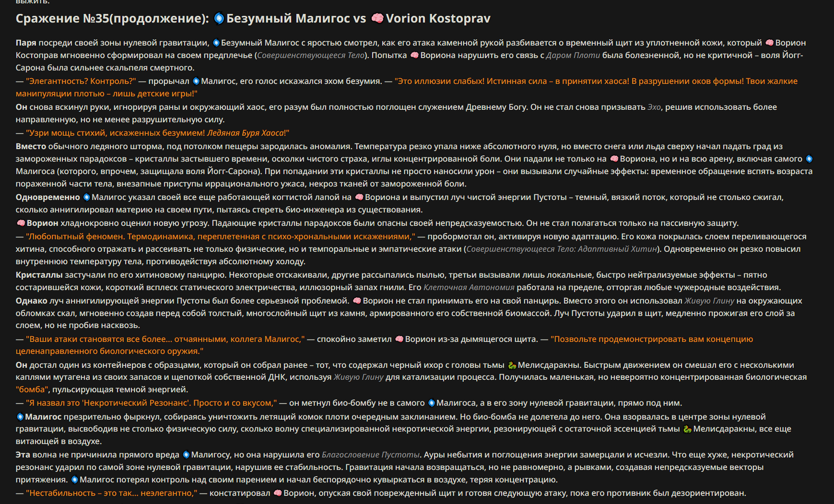The width and height of the screenshot is (834, 504).
Task: Click bold word 'Эта' before 'волна'
Action: point(23,455)
